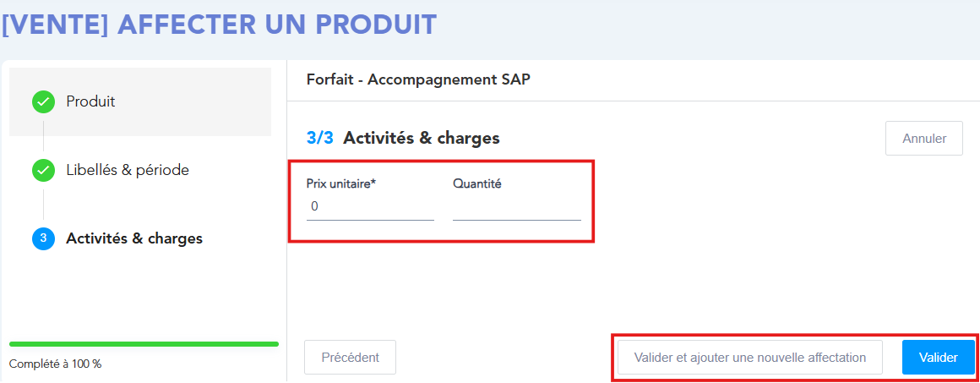Click into the Quantité input field
This screenshot has height=383, width=980.
point(516,207)
